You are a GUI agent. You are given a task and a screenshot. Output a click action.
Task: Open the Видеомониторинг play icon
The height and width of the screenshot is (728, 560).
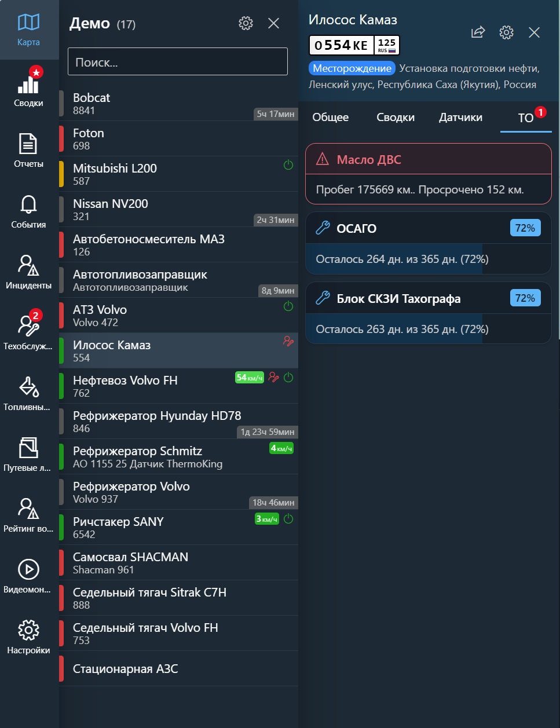[28, 575]
